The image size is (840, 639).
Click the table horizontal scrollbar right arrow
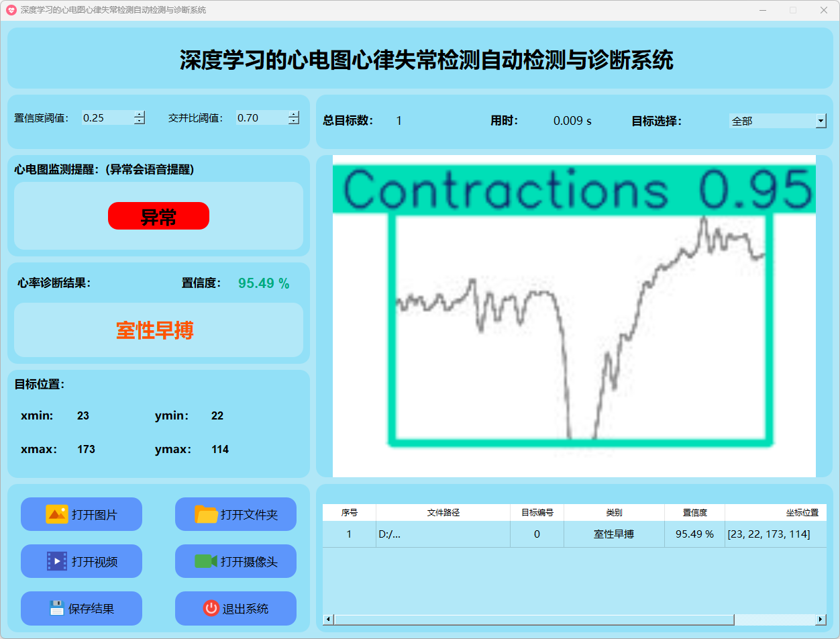coord(821,619)
